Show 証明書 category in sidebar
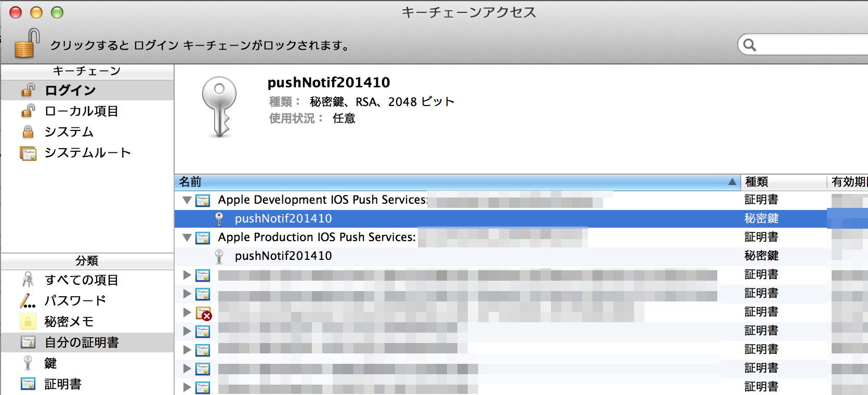The image size is (868, 395). click(87, 384)
